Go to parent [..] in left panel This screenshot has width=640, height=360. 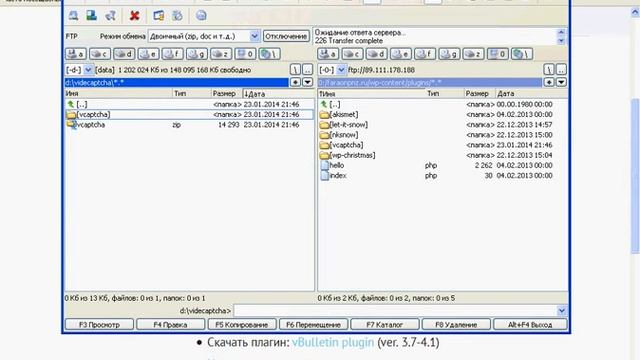click(x=189, y=104)
